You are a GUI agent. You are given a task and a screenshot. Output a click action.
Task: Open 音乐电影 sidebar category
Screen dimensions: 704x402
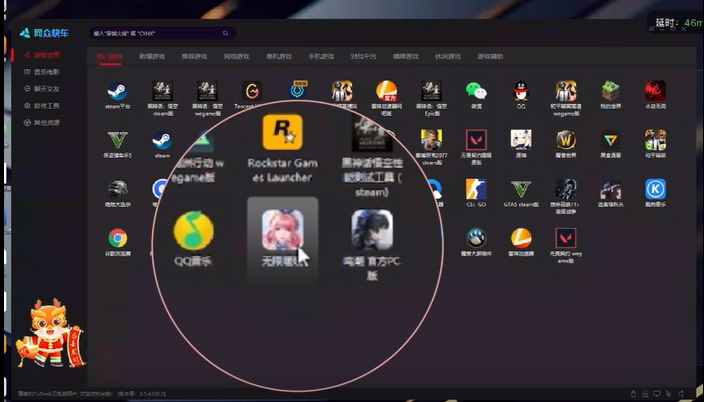click(42, 72)
